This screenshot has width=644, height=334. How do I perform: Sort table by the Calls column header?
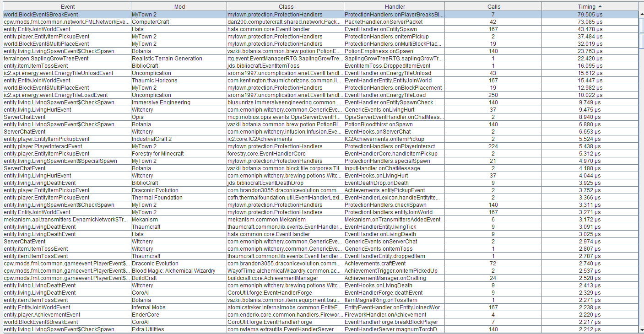(494, 7)
